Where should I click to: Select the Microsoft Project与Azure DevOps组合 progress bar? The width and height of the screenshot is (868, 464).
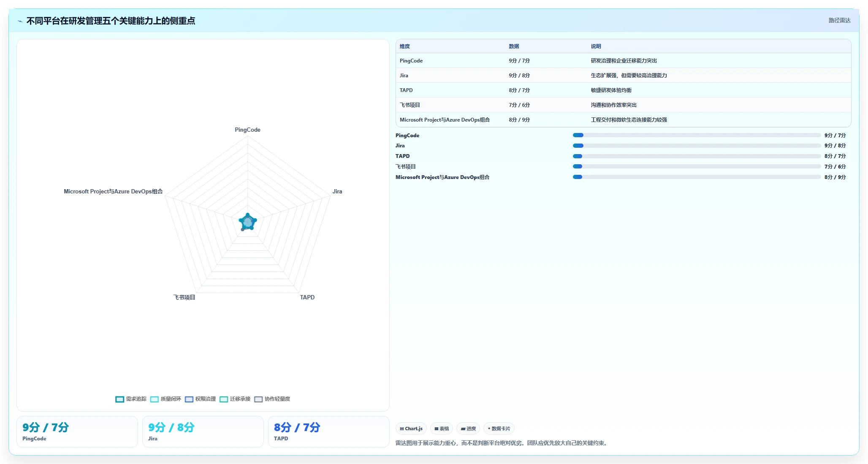tap(697, 177)
